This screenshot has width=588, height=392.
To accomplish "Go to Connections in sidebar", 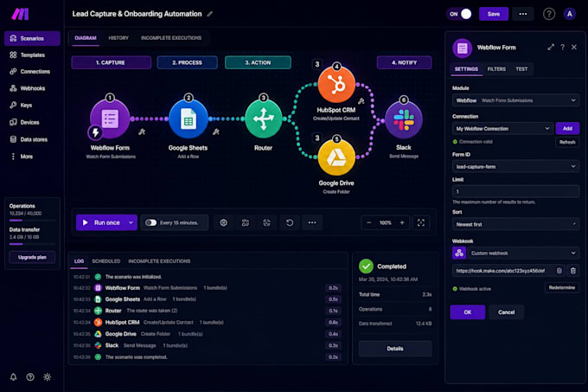I will [x=32, y=72].
